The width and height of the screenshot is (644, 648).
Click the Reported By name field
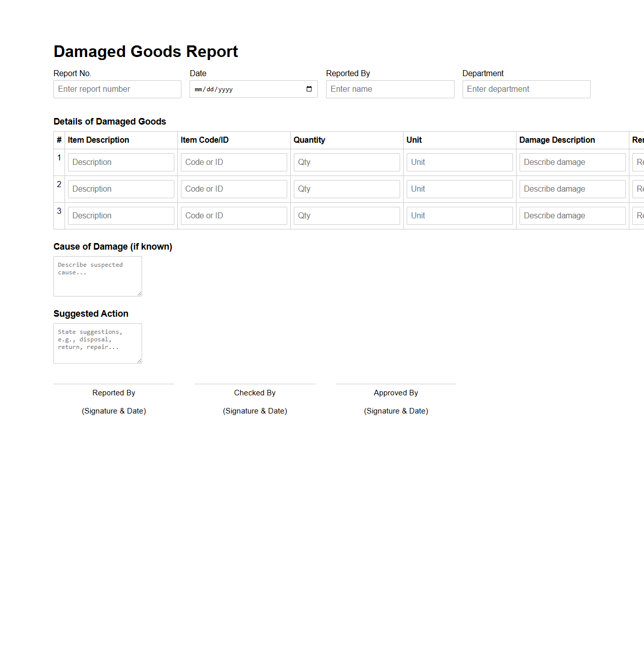[390, 89]
